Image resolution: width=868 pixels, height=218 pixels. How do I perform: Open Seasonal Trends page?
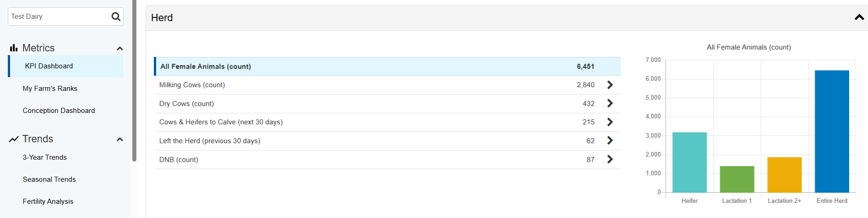(x=49, y=179)
